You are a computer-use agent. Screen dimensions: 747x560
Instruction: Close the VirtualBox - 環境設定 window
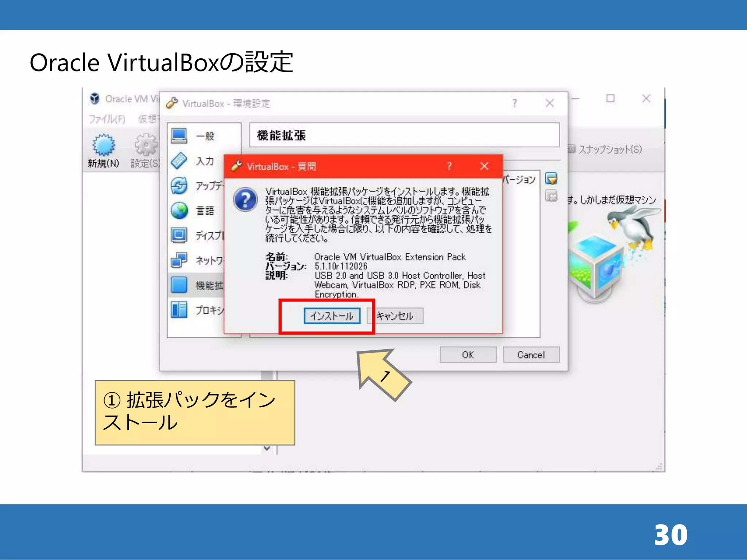coord(550,103)
